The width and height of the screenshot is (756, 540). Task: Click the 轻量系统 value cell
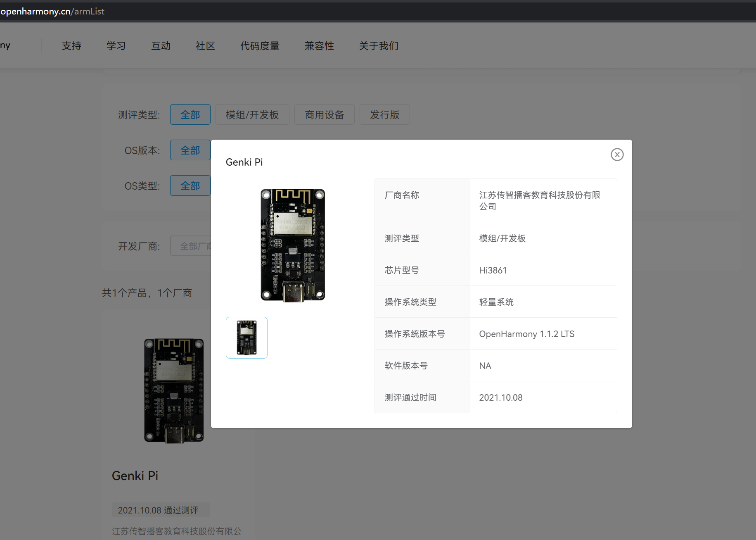543,302
